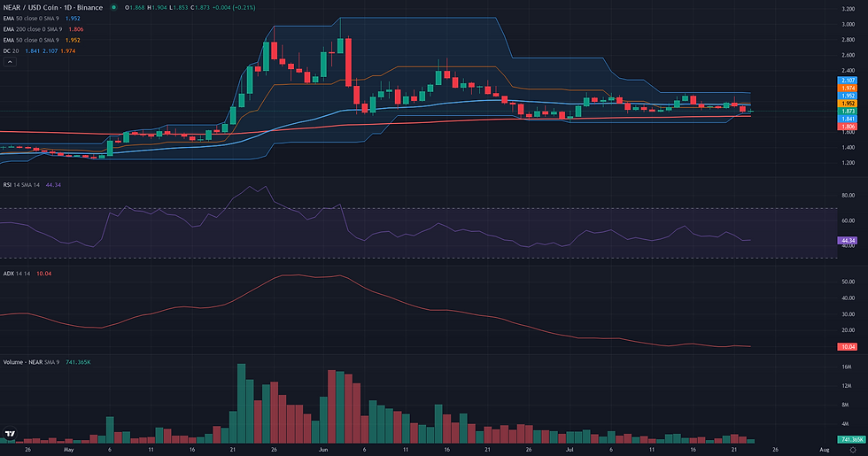The width and height of the screenshot is (868, 456).
Task: Select the DC 20 indicator legend
Action: point(39,51)
